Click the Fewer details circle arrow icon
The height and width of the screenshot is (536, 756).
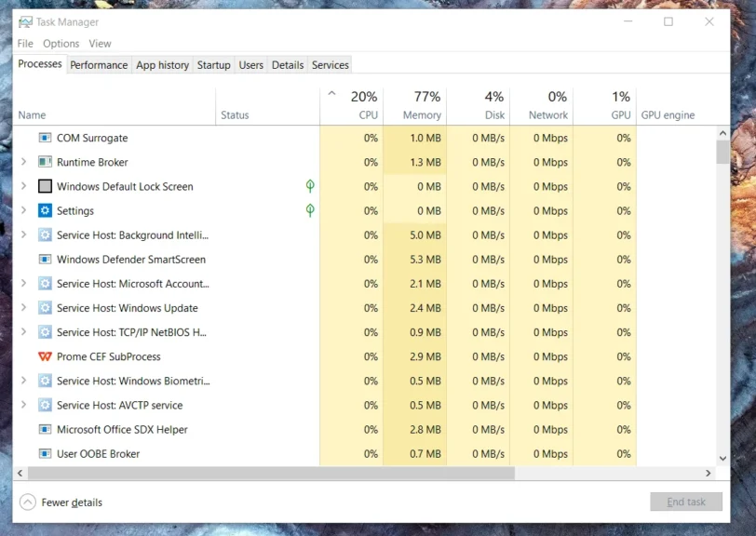(28, 502)
